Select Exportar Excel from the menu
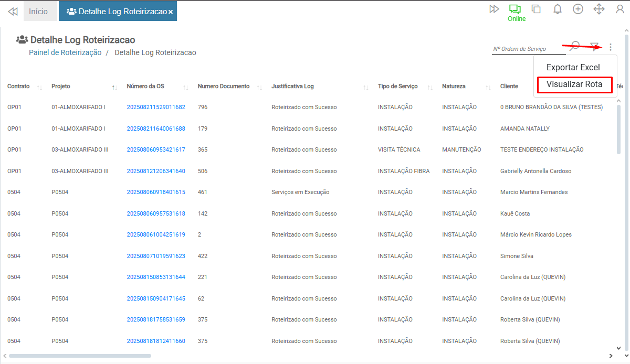This screenshot has height=364, width=630. point(573,67)
